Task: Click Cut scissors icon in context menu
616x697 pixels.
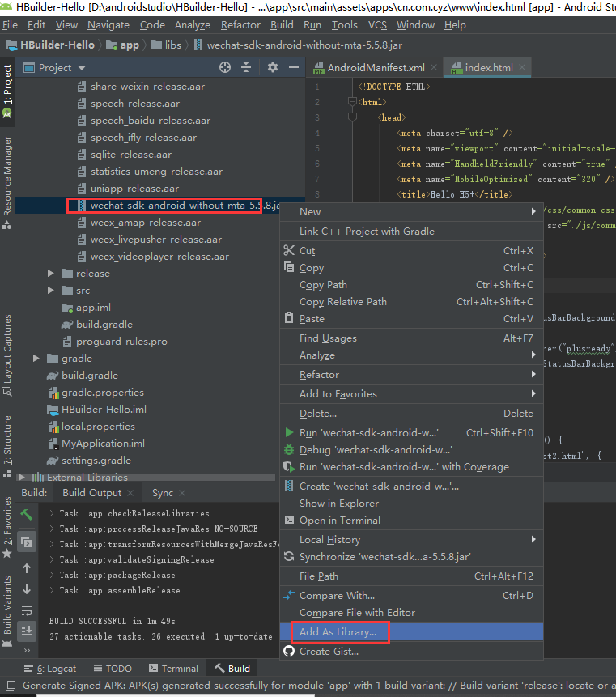Action: 289,250
